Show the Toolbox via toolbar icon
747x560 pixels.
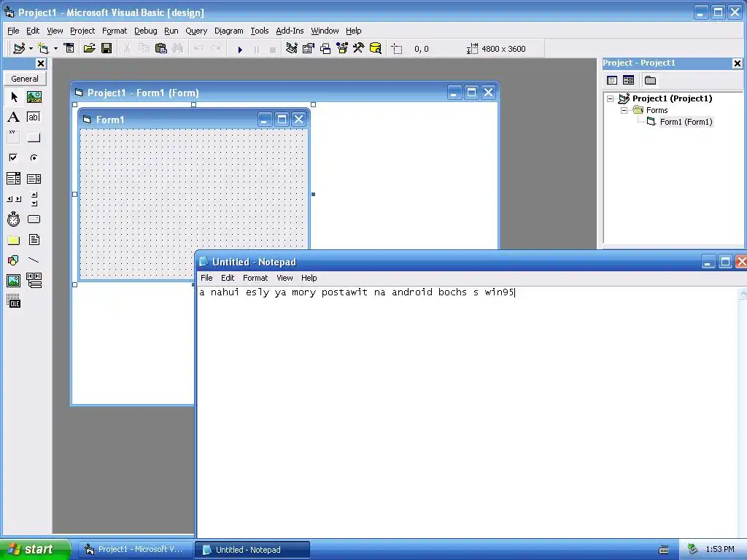pos(359,49)
